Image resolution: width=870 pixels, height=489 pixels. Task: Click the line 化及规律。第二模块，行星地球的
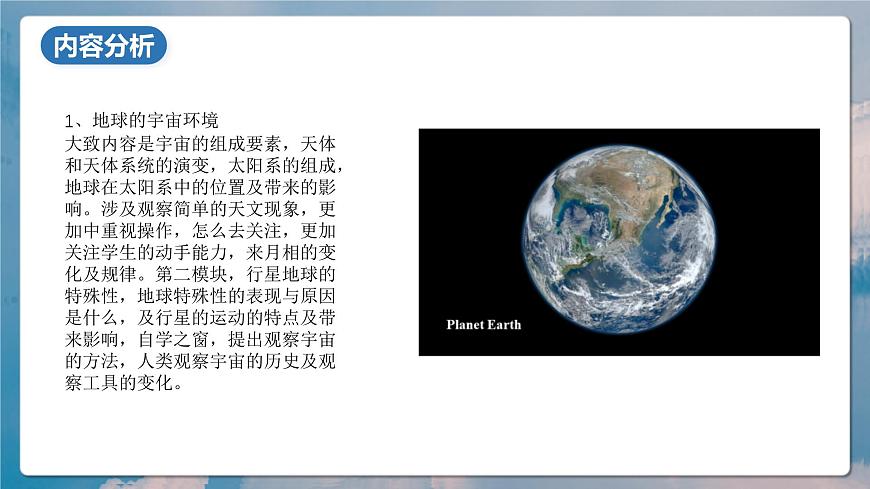pos(200,274)
